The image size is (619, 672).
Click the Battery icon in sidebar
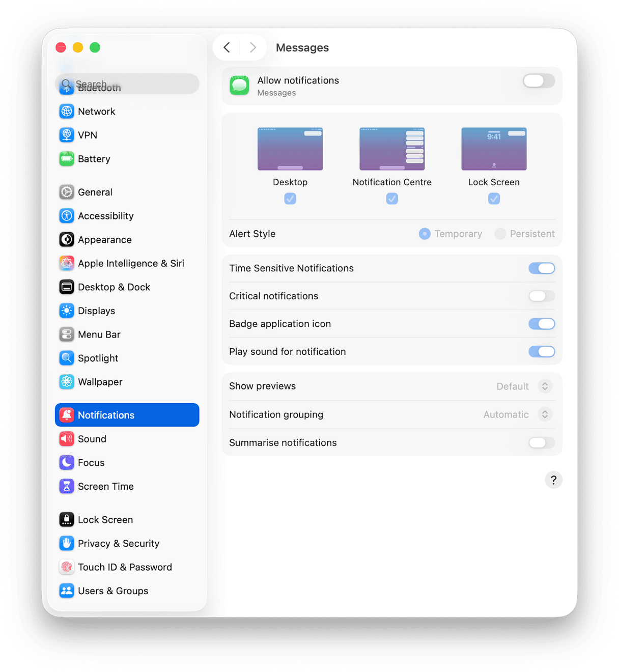point(67,159)
